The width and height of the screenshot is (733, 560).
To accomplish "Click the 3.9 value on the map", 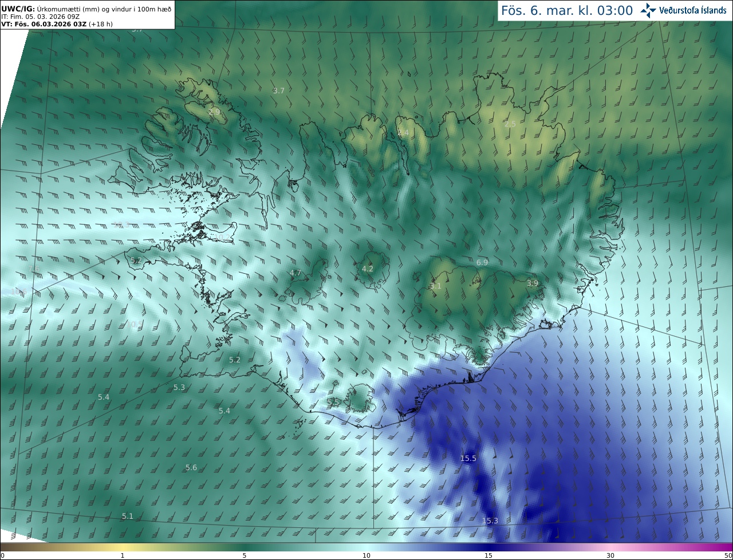I will click(533, 283).
